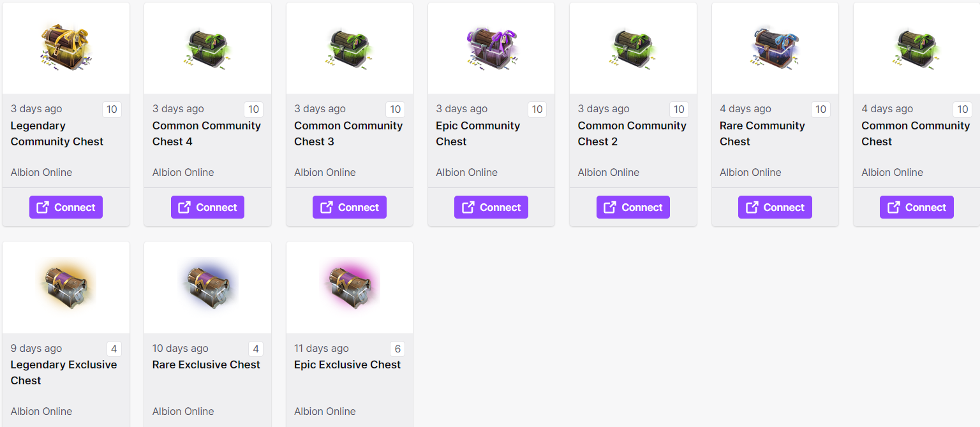Click the count badge 4 on Rare Exclusive Chest

(x=255, y=349)
